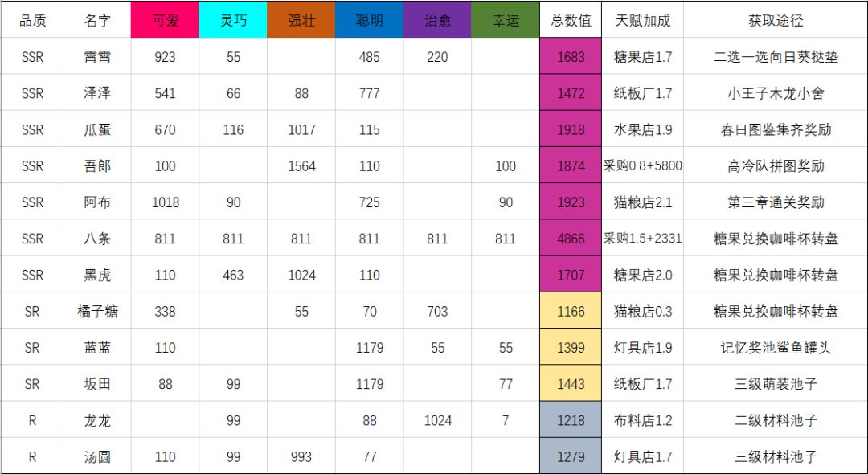This screenshot has width=868, height=474.
Task: Click the cell 923 in 霄霄's row
Action: [165, 56]
